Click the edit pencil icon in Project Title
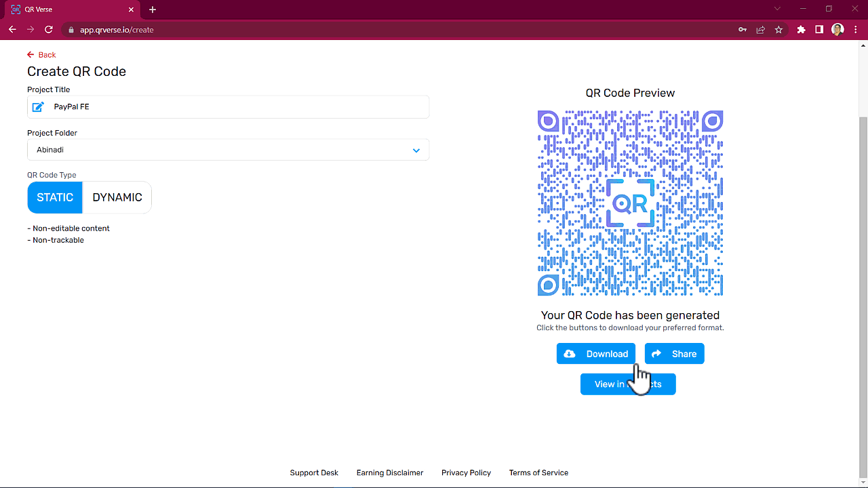 (x=39, y=107)
